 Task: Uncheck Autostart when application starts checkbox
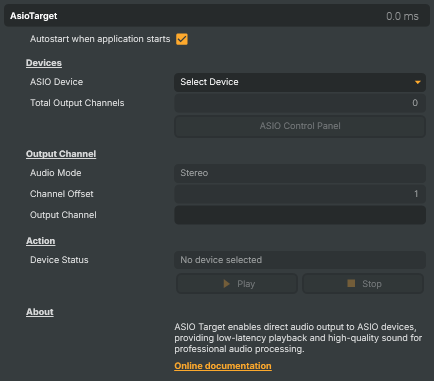point(182,39)
